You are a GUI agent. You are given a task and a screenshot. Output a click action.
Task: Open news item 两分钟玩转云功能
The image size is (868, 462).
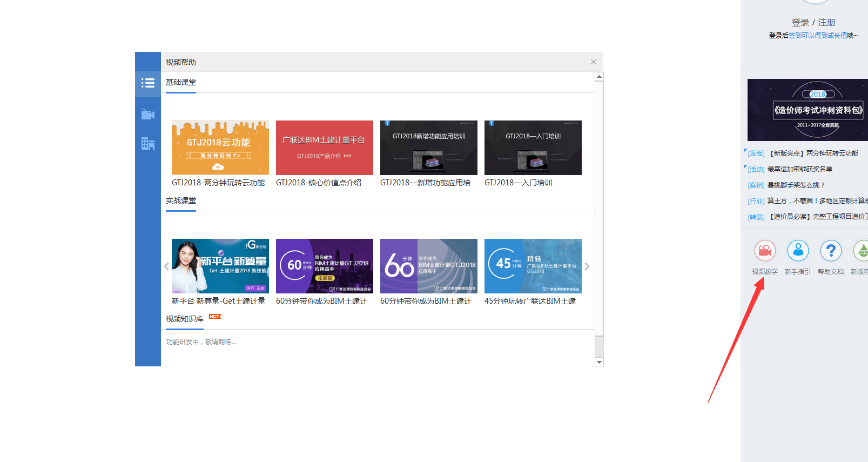(814, 153)
